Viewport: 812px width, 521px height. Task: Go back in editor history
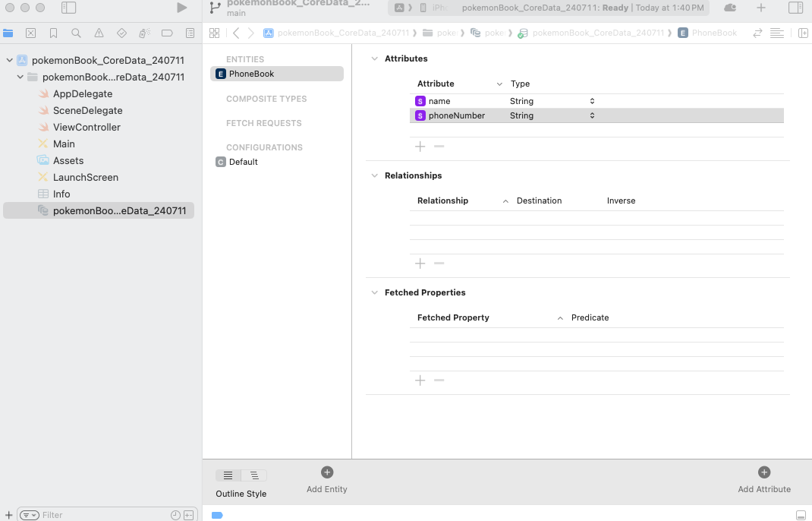pyautogui.click(x=236, y=33)
